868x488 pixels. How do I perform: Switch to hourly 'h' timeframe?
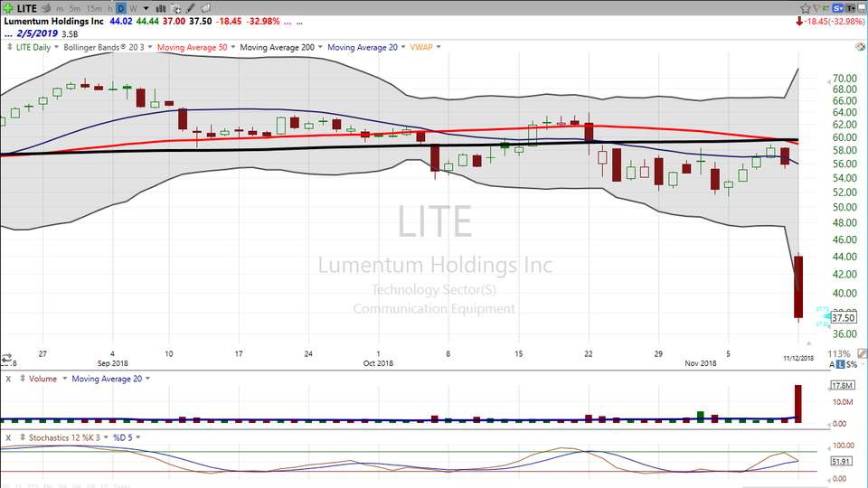point(110,8)
